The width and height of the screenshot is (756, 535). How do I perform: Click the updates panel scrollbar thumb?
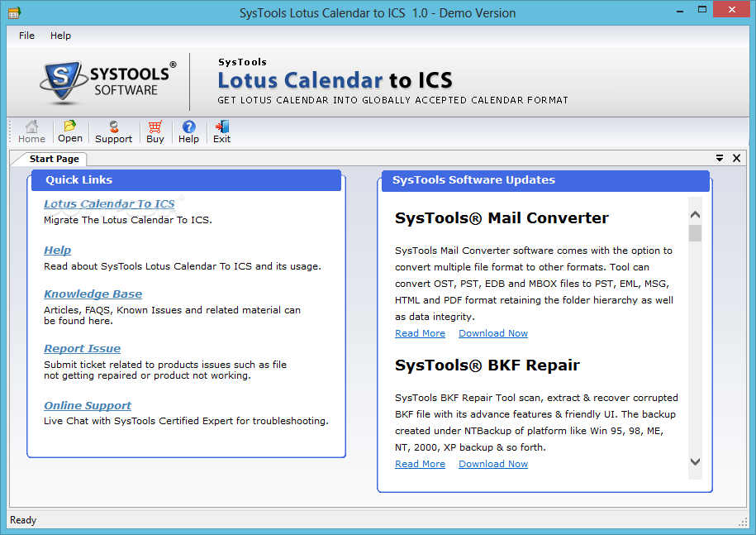(695, 233)
